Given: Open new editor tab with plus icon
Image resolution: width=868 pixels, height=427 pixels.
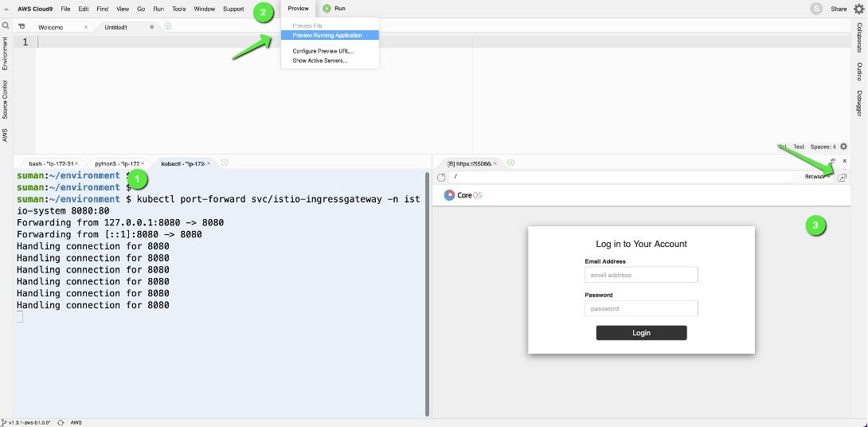Looking at the screenshot, I should point(168,26).
